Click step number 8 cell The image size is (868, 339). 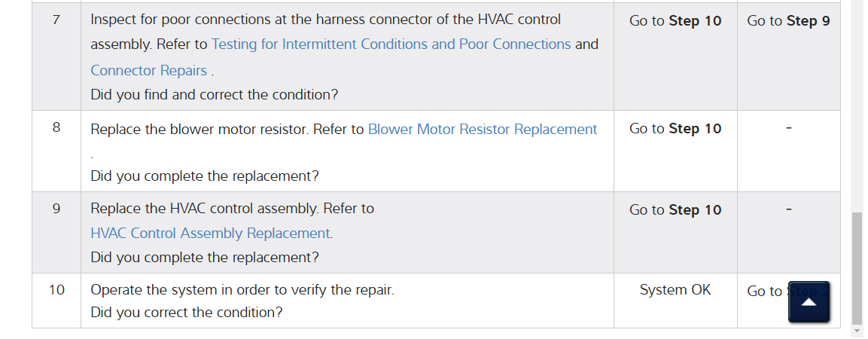[56, 128]
